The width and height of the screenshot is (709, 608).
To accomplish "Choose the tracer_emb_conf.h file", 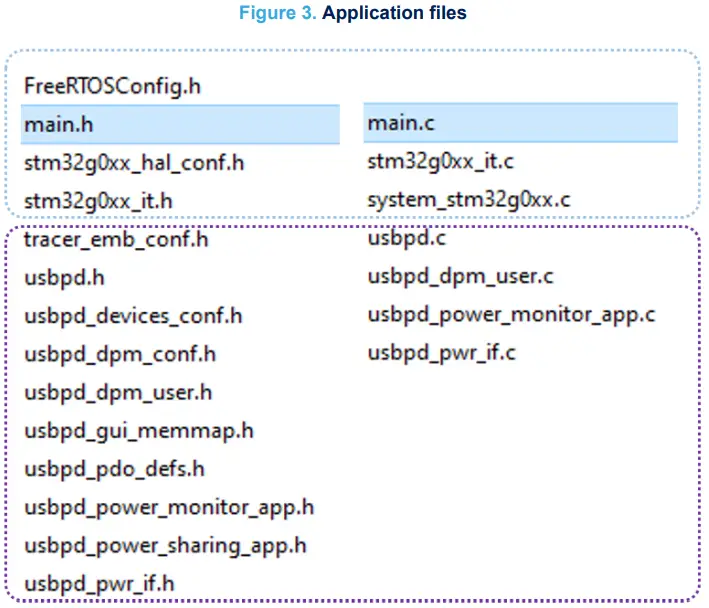I will pos(117,239).
